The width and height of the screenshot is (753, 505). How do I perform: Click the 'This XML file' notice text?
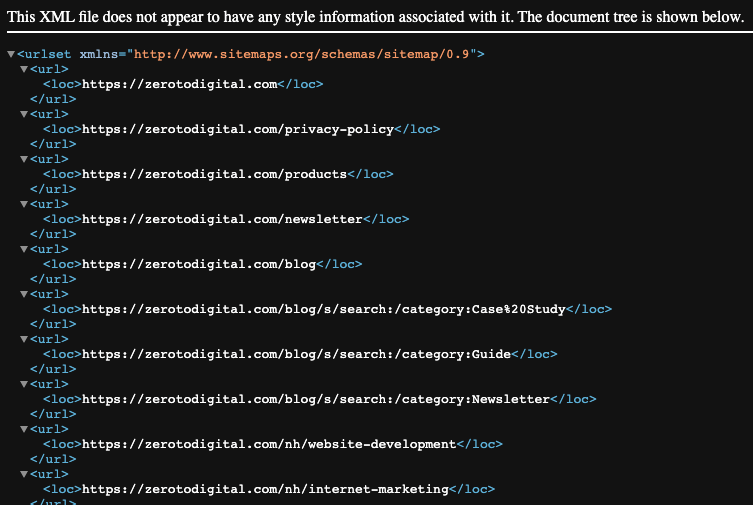click(x=376, y=16)
